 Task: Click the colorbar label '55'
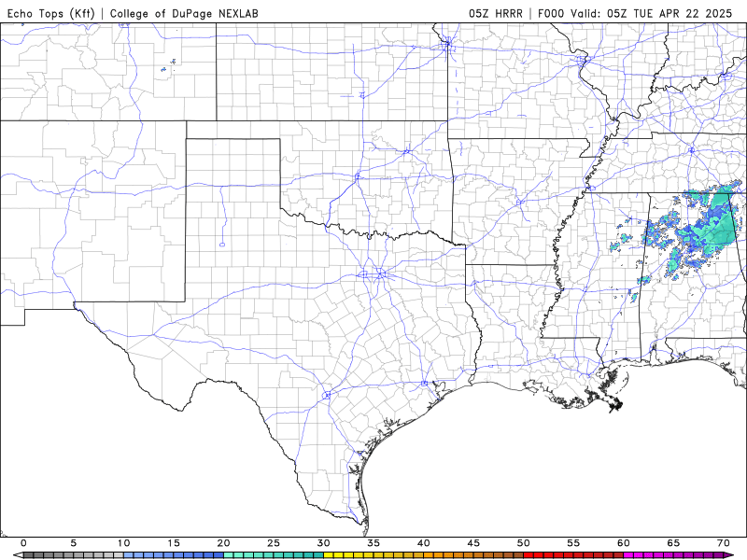[x=573, y=543]
